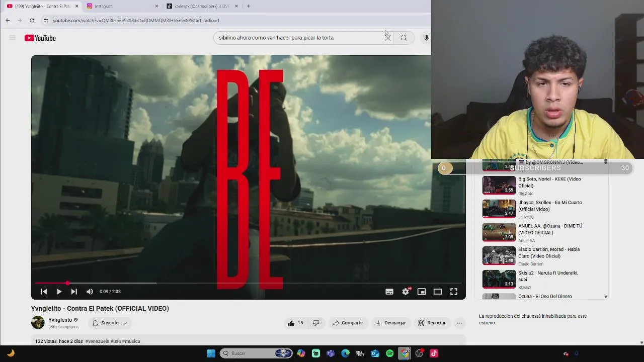The image size is (644, 362).
Task: Open the moon weather widget icon
Action: tap(11, 353)
